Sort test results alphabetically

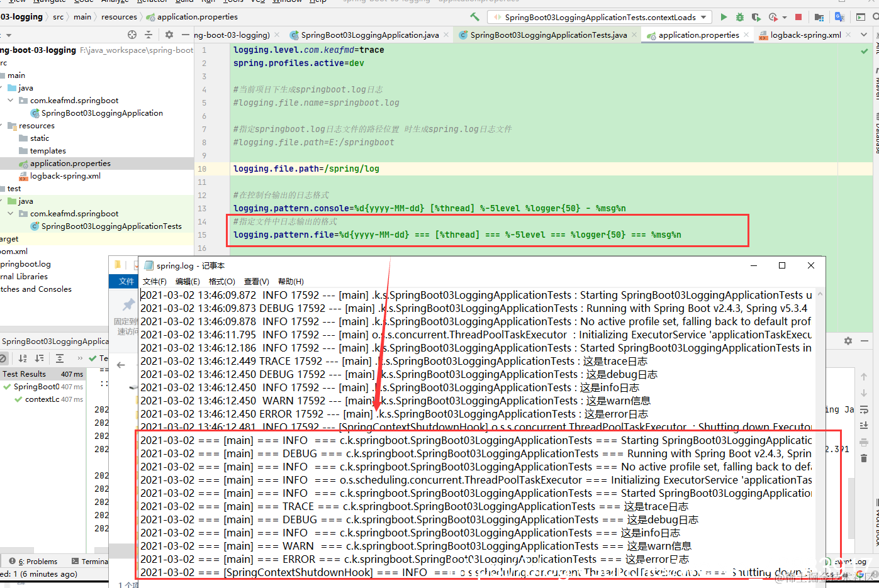pos(23,358)
